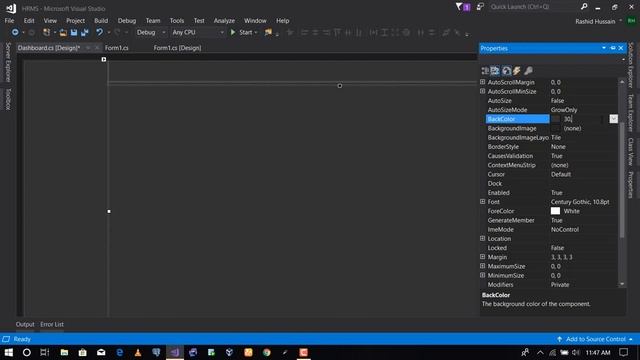Open File Explorer from the taskbar

(x=64, y=352)
